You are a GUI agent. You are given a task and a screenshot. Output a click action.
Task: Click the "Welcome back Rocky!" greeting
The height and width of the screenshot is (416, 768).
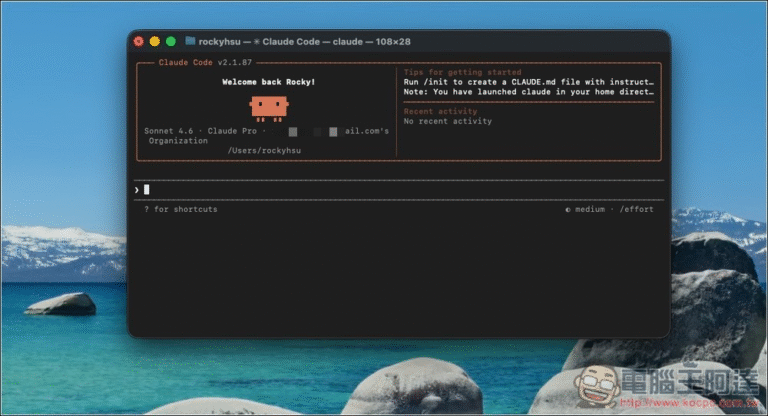[268, 82]
